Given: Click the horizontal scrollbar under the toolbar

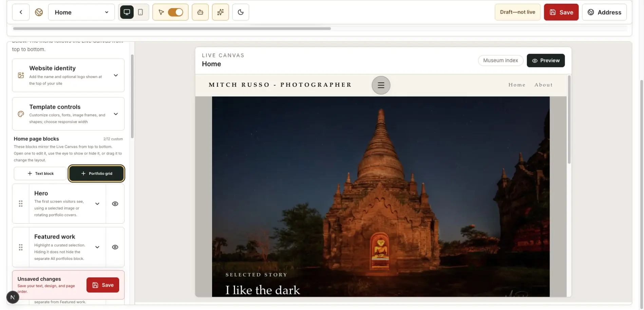Looking at the screenshot, I should [x=172, y=28].
